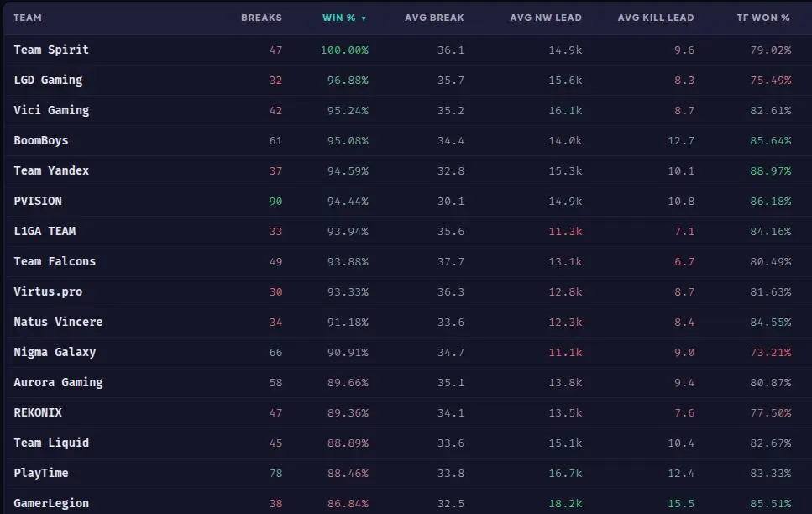Select the Team Spirit row name

(51, 50)
